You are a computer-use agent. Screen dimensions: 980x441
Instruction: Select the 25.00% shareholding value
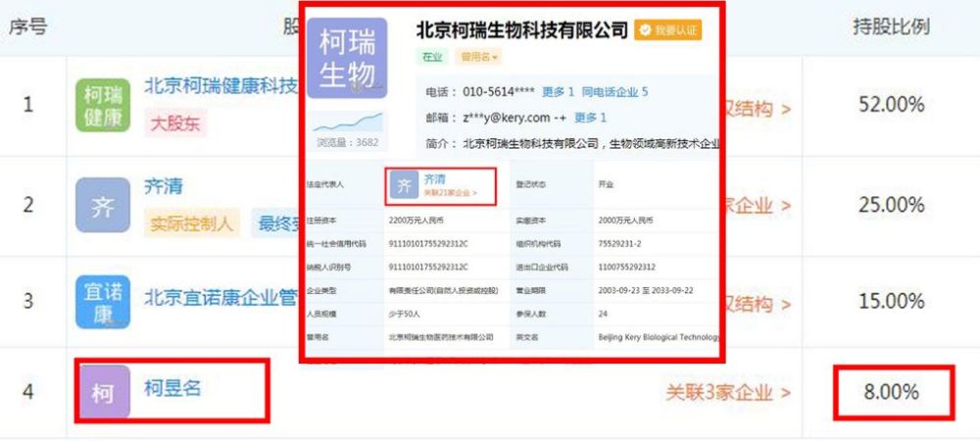[891, 205]
